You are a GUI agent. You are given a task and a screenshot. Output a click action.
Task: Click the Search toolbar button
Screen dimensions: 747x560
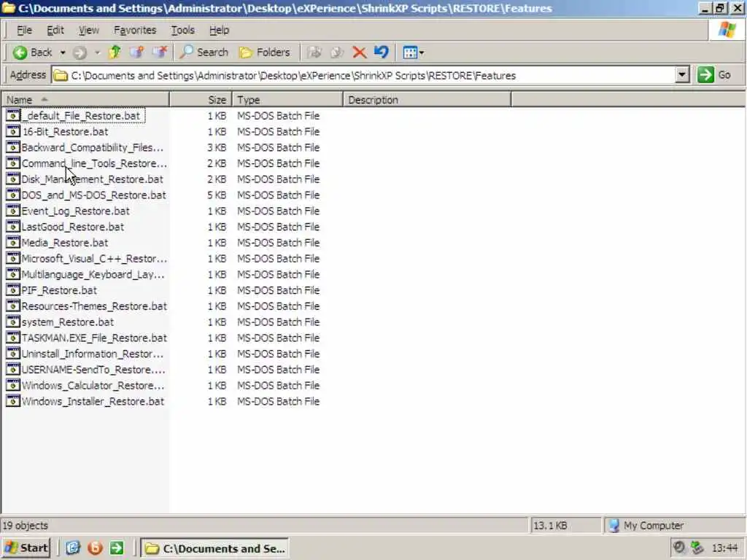click(x=204, y=52)
